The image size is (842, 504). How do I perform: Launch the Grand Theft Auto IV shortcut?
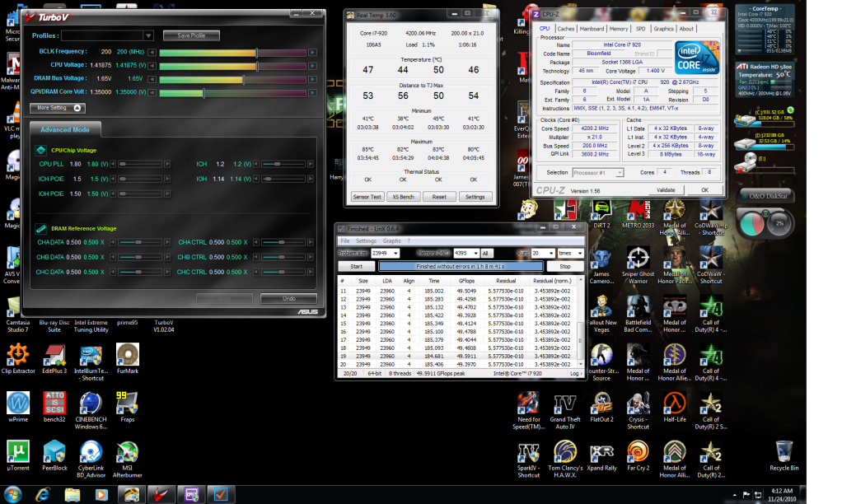[x=565, y=411]
